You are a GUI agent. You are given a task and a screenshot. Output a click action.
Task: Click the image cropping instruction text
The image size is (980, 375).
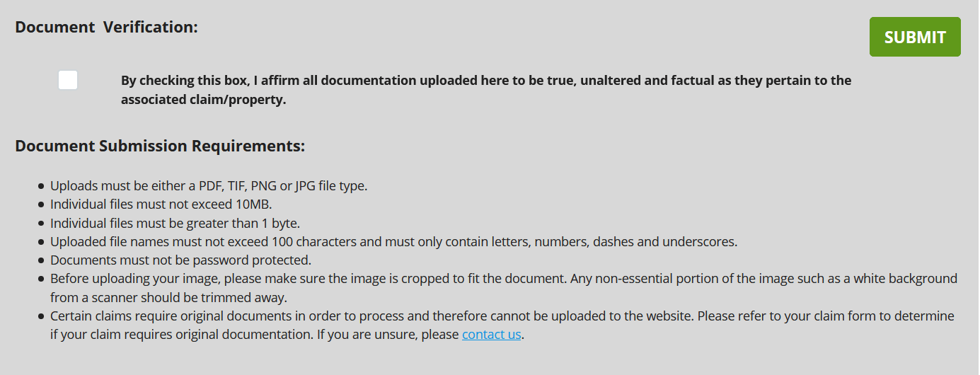tap(502, 287)
